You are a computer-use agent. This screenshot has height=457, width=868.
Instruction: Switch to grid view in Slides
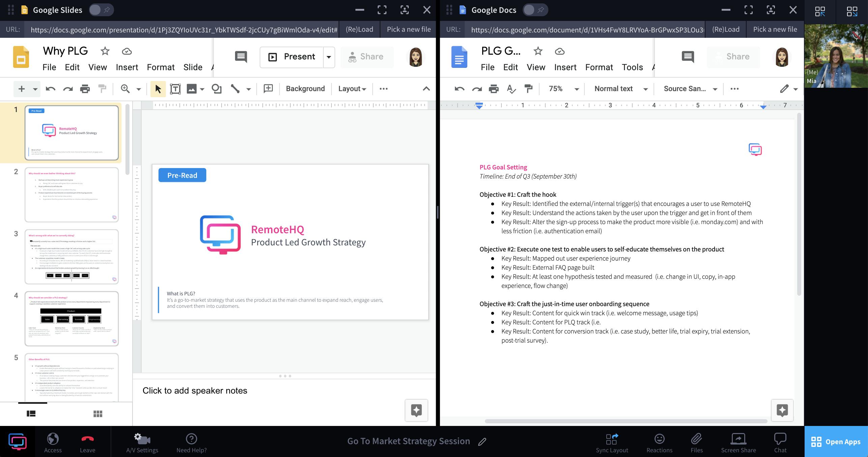pyautogui.click(x=98, y=413)
